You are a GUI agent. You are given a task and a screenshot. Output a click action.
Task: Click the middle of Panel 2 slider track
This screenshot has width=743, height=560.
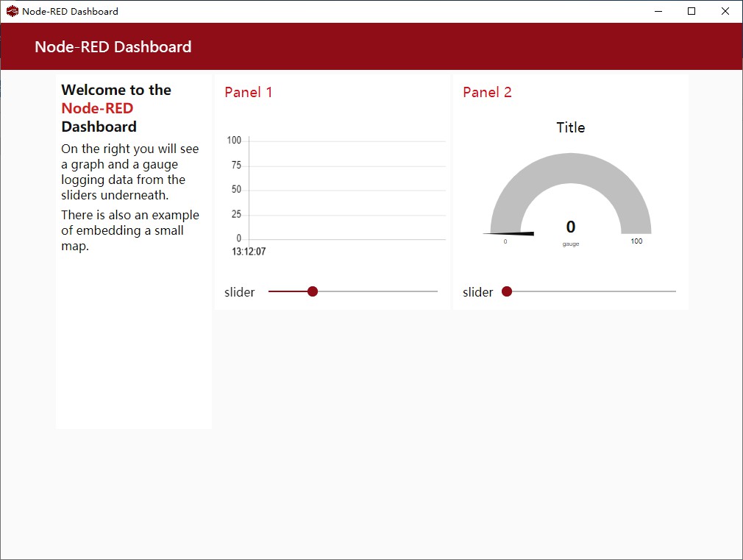(589, 291)
